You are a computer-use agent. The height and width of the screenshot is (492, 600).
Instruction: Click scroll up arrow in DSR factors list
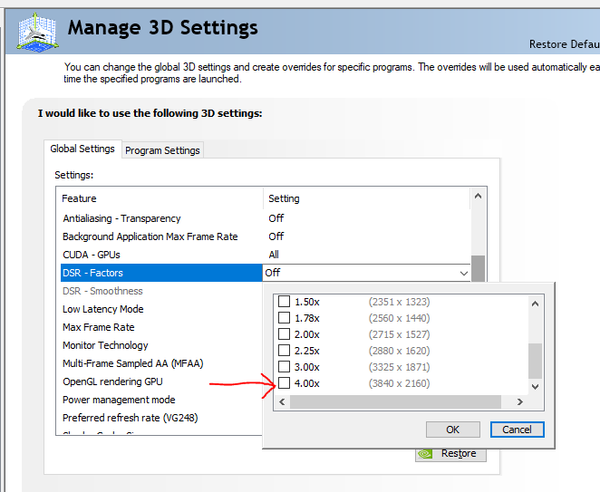tap(535, 304)
